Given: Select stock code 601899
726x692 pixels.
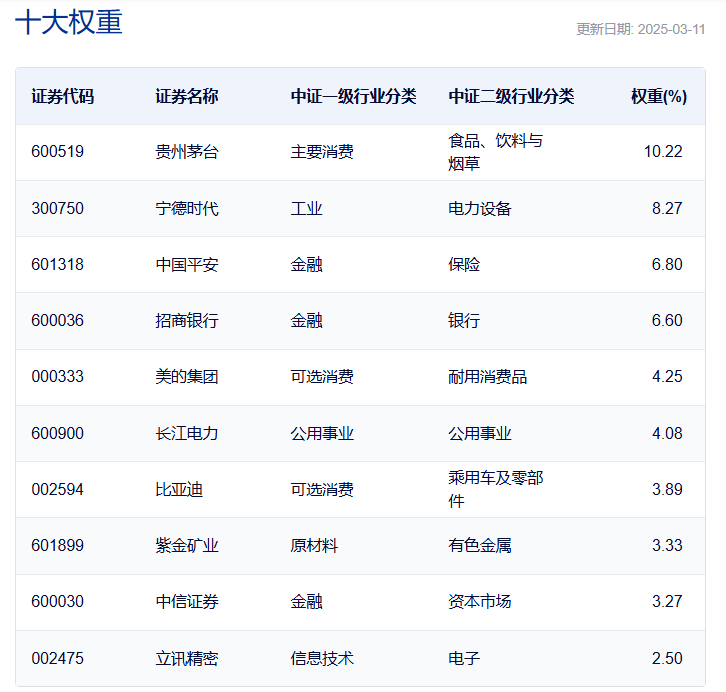Looking at the screenshot, I should 57,545.
